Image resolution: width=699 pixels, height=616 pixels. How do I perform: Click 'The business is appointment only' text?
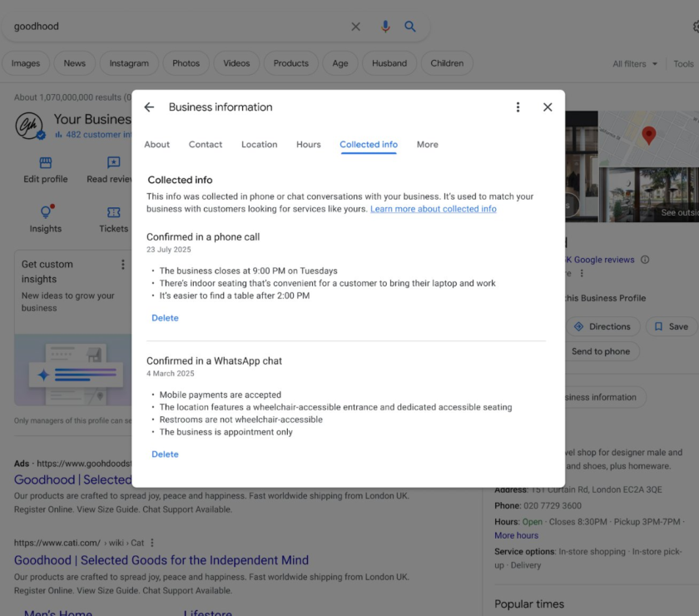tap(226, 432)
